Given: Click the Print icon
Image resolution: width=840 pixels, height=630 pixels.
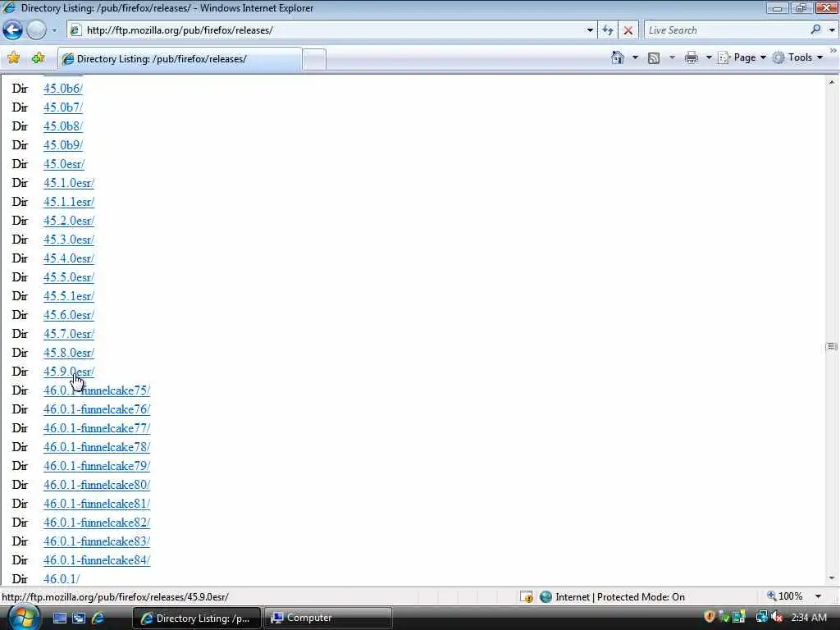Looking at the screenshot, I should point(691,57).
